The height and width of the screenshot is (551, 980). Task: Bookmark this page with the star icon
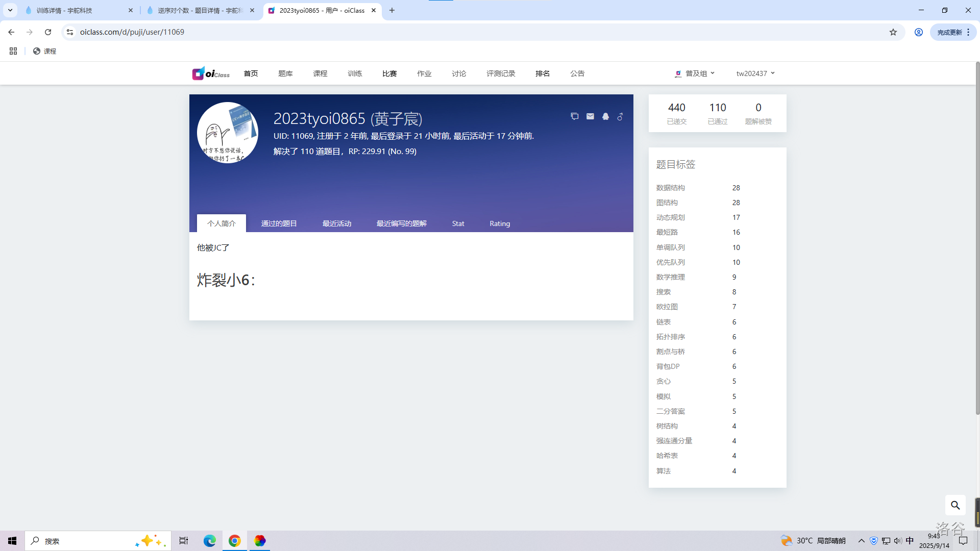coord(893,32)
